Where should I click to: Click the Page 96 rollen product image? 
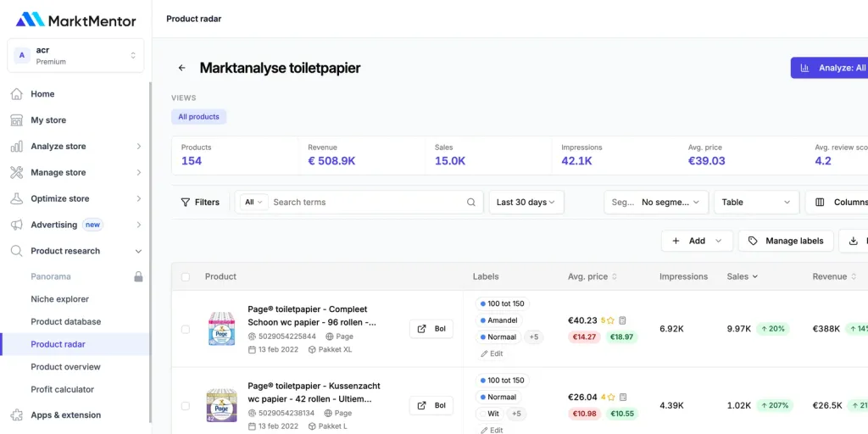click(221, 330)
